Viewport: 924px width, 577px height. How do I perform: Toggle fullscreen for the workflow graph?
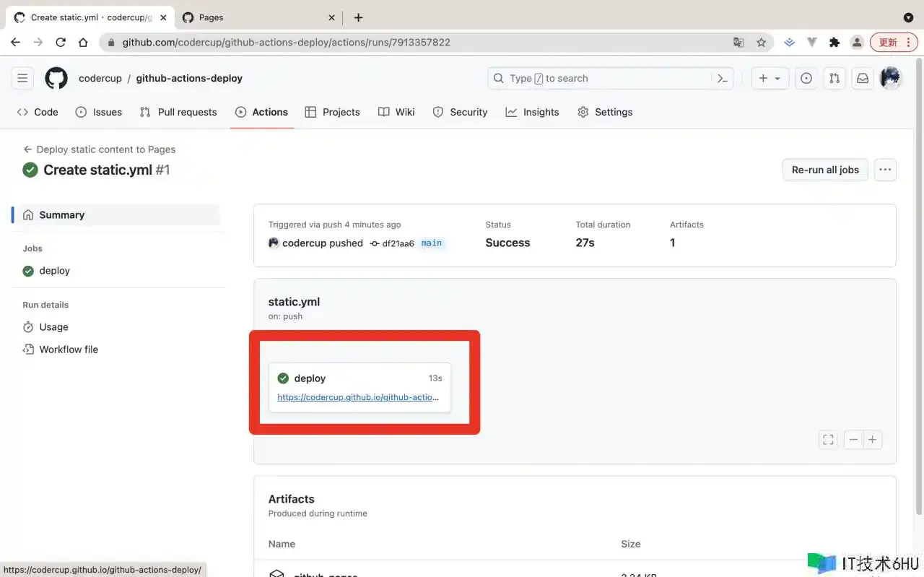tap(828, 440)
